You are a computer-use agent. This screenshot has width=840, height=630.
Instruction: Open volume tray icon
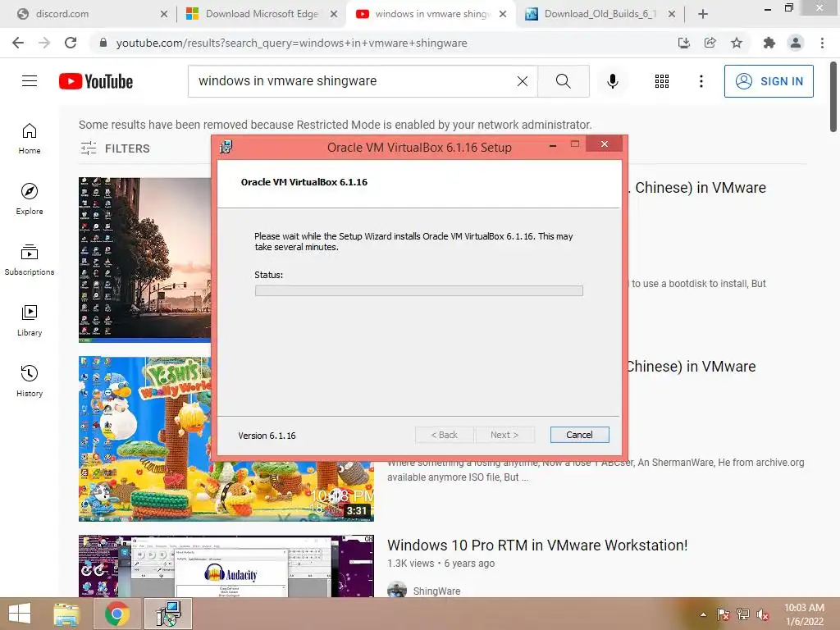click(x=763, y=614)
